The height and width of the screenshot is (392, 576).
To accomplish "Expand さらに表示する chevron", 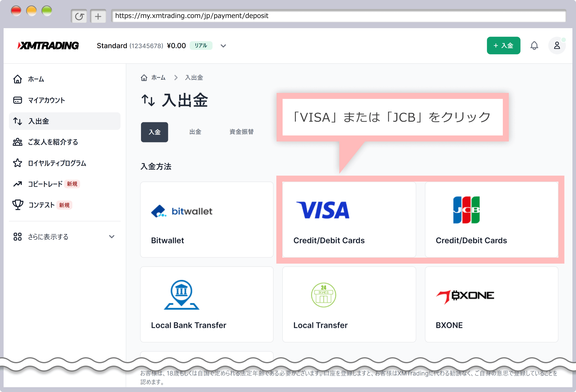I will coord(112,237).
